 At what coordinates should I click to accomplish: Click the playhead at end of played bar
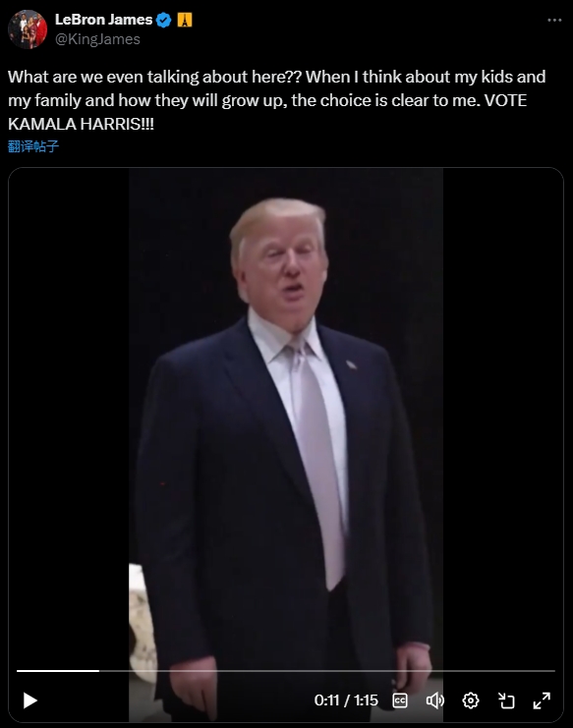click(99, 671)
